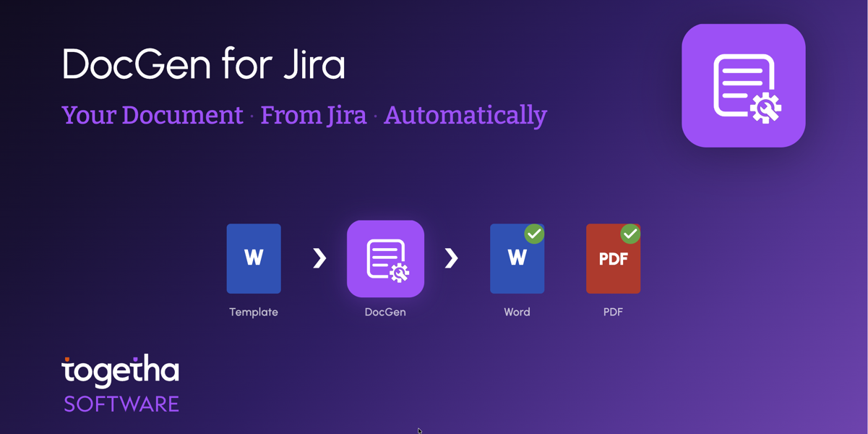Click the togetha logo wordmark
Screen dimensions: 868x434
click(x=121, y=370)
